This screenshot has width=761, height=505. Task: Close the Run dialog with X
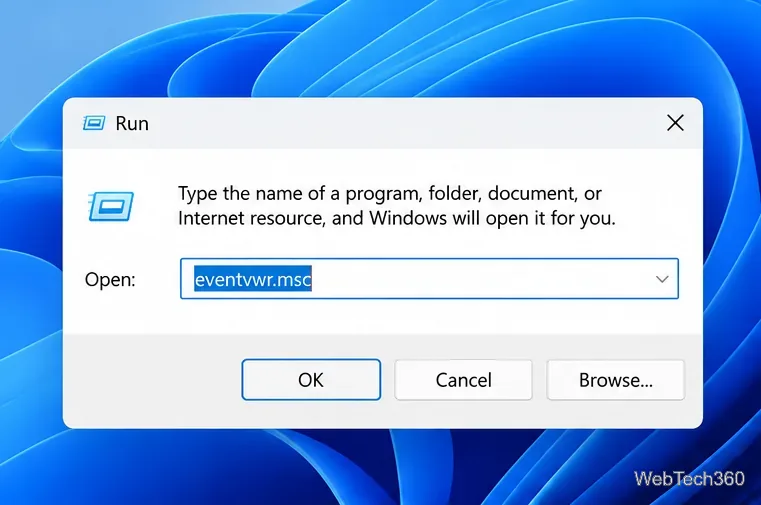675,123
